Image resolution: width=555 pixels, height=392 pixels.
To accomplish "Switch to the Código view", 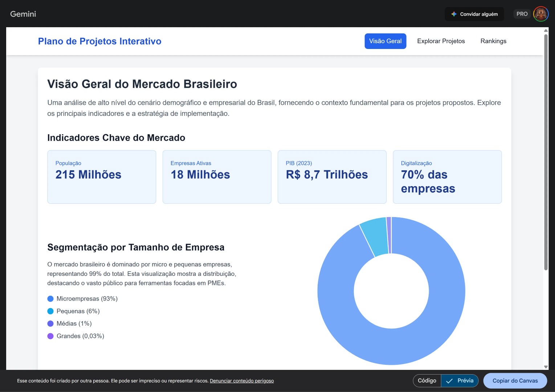I will (427, 381).
